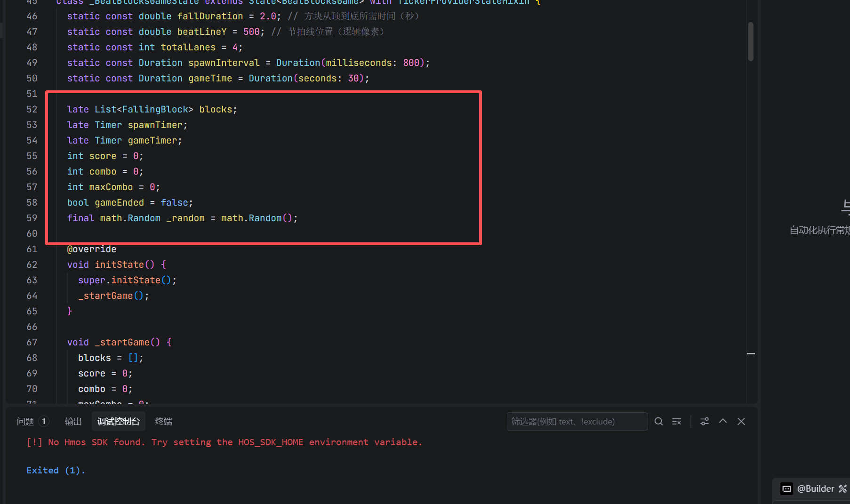Click the search icon beside the filter box
Image resolution: width=850 pixels, height=504 pixels.
coord(659,421)
